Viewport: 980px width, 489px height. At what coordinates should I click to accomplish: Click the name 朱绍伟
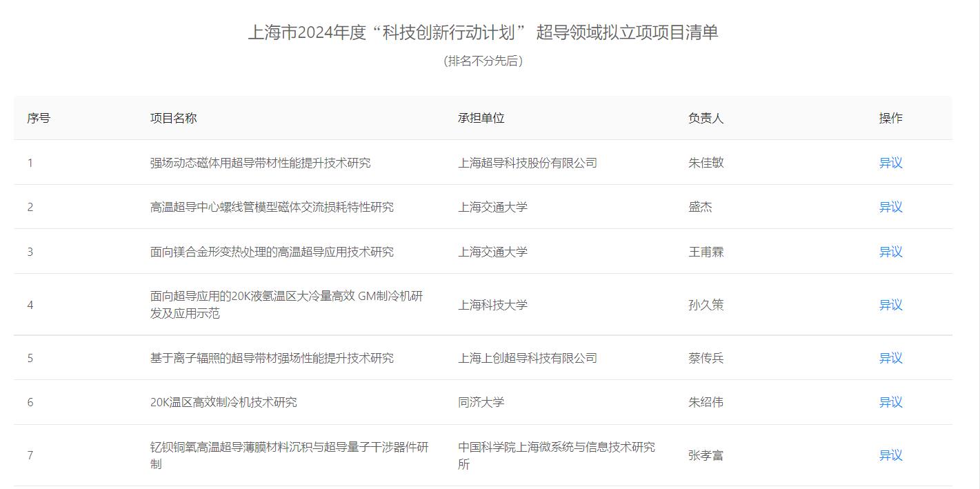[706, 402]
